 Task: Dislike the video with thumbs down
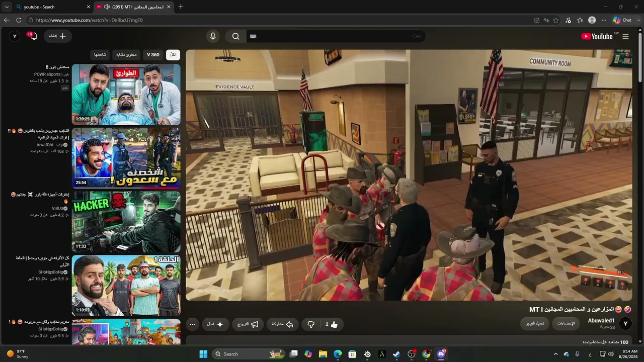(x=310, y=324)
